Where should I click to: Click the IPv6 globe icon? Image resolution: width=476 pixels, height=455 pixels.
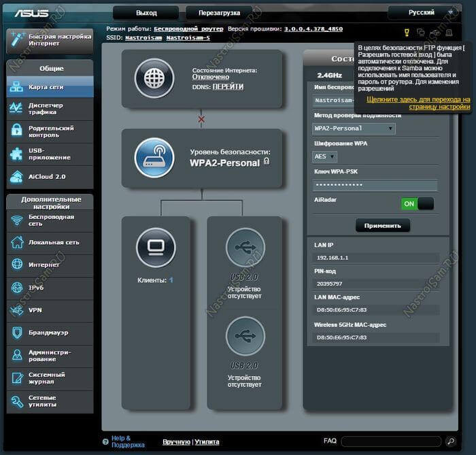17,287
